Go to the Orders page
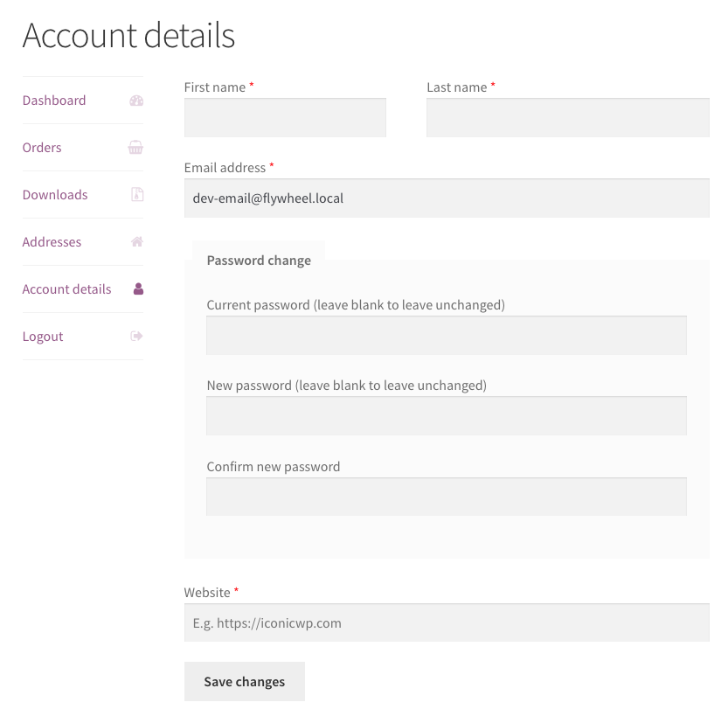This screenshot has width=728, height=723. [x=42, y=148]
